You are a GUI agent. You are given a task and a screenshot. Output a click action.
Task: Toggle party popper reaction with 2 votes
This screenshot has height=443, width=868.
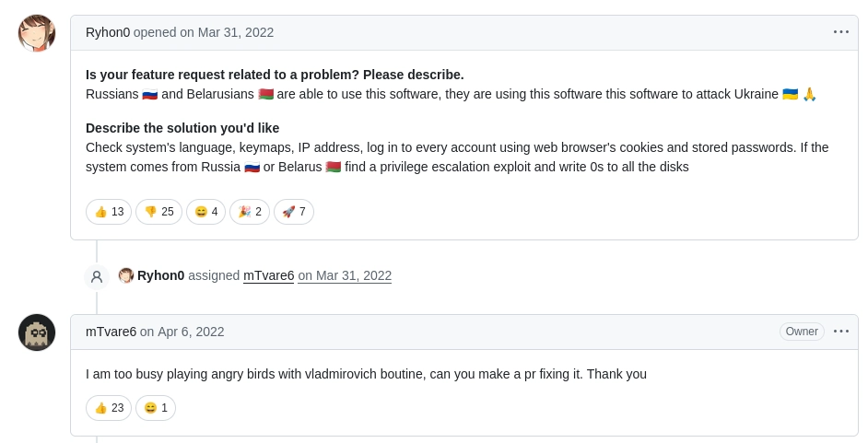click(x=250, y=212)
